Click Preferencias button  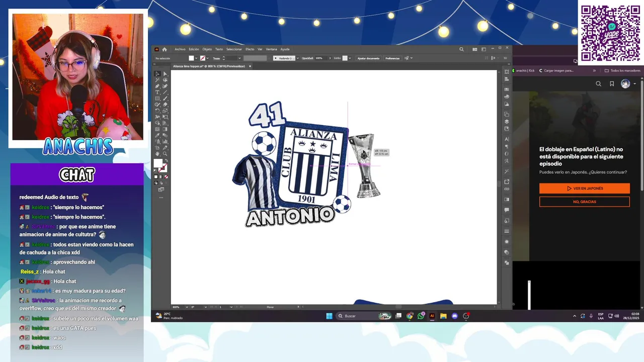click(392, 58)
